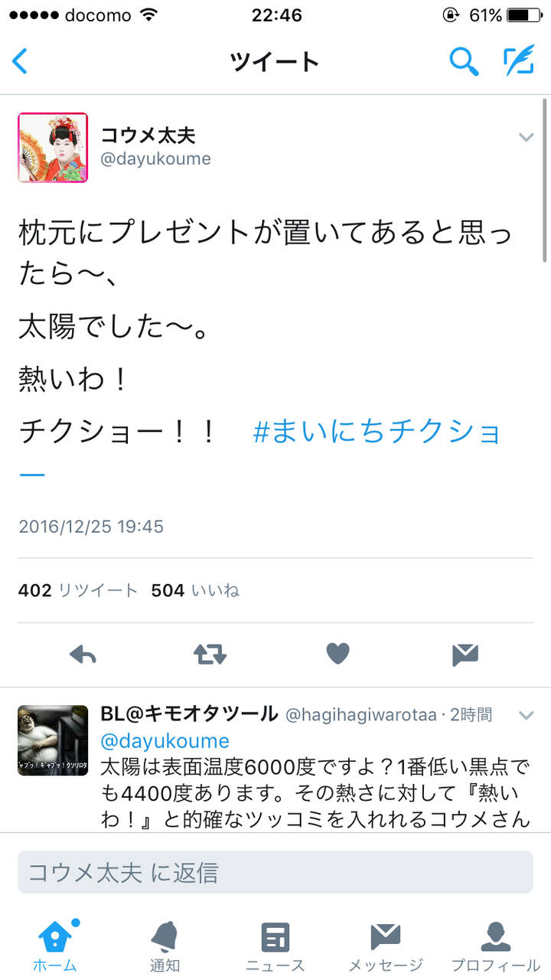Image resolution: width=551 pixels, height=980 pixels.
Task: Tap the コウメ太夫 に返信 reply field
Action: pos(275,871)
